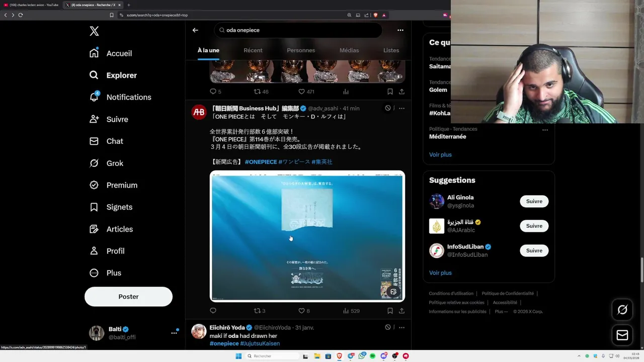Open more options on Eiichirō Yoda post
The width and height of the screenshot is (644, 362).
(401, 327)
